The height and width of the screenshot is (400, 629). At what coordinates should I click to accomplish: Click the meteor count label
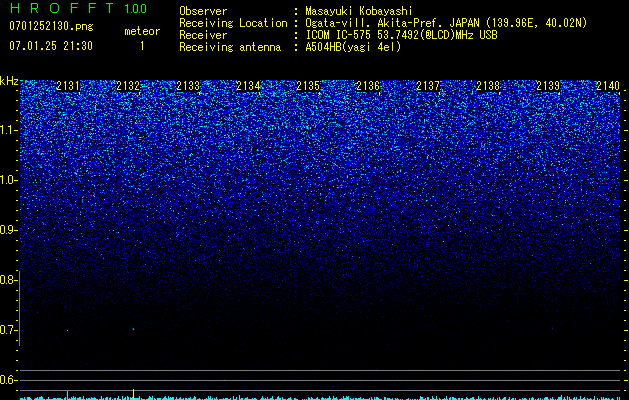point(142,31)
